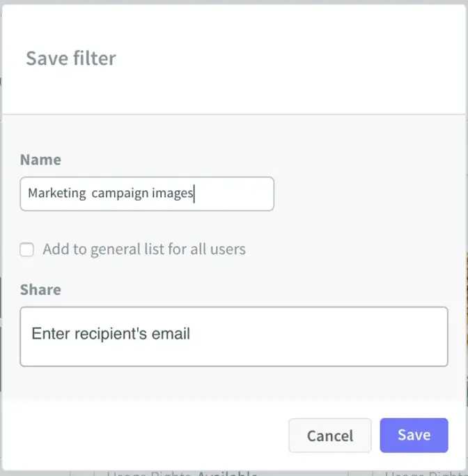The image size is (468, 476).
Task: Click the word "images" in the Name field
Action: [172, 193]
